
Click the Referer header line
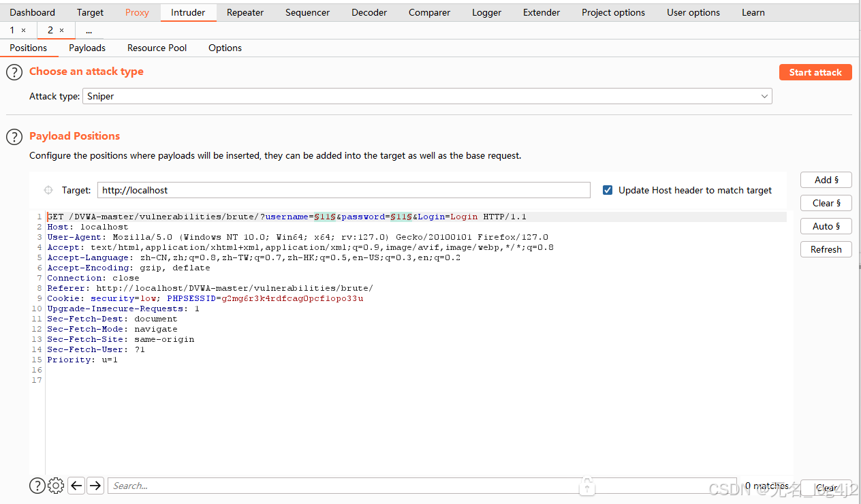pos(210,288)
